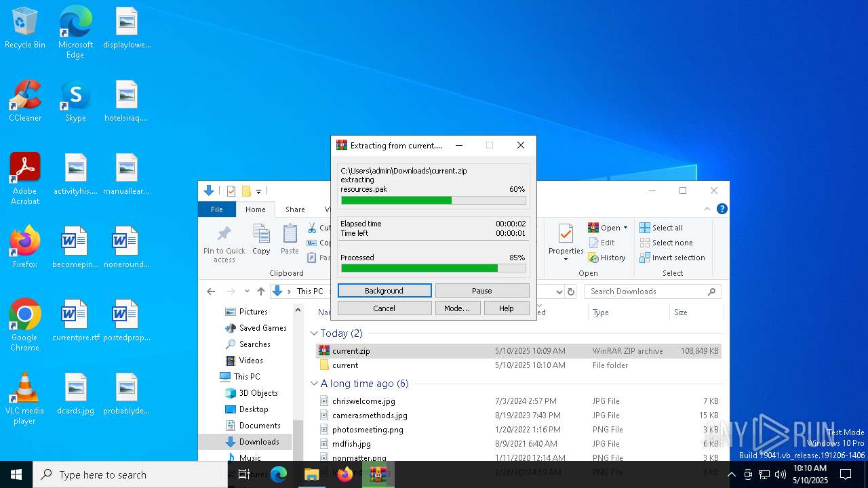Screen dimensions: 868x488
Task: Click the Copy icon in Explorer ribbon
Action: (261, 239)
